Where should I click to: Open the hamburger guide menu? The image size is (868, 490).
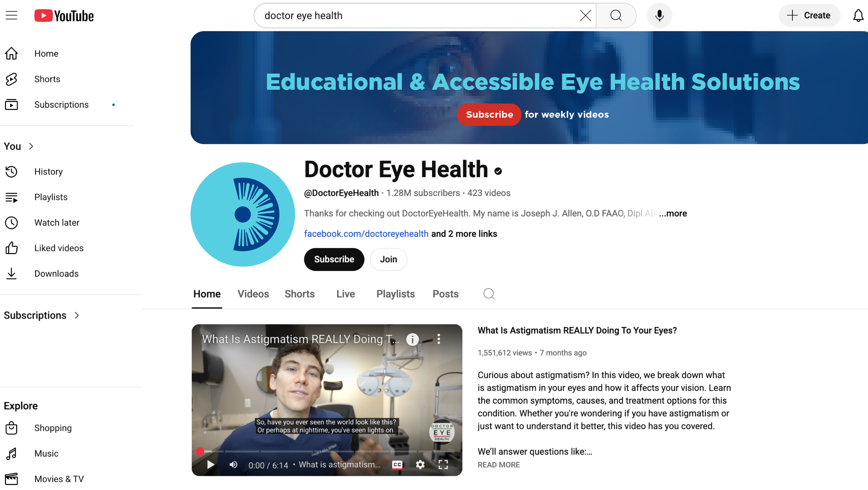tap(12, 15)
